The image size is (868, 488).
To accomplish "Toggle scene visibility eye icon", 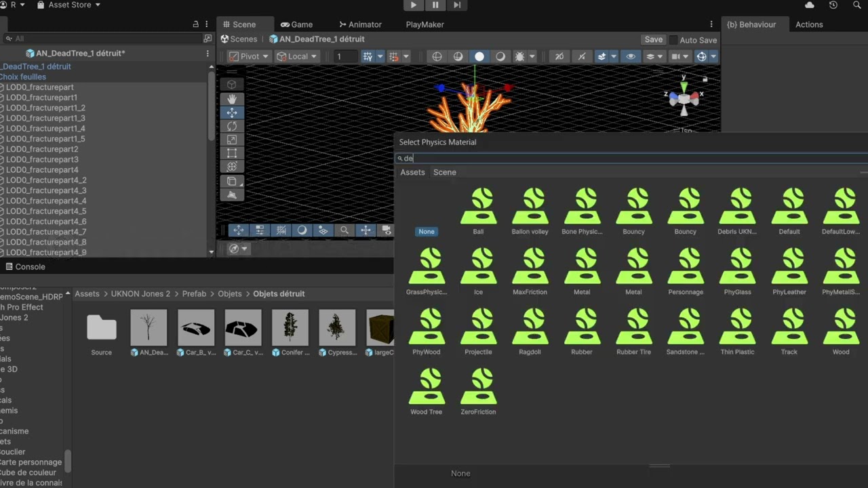I will [631, 56].
